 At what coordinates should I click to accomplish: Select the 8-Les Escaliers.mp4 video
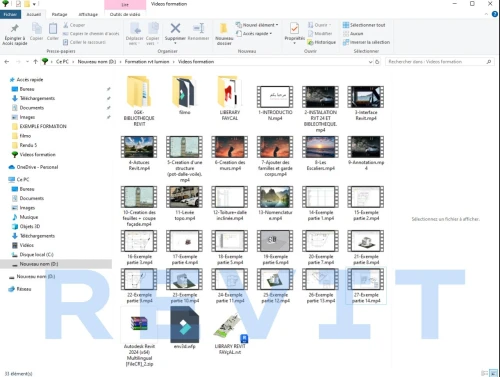[x=320, y=153]
